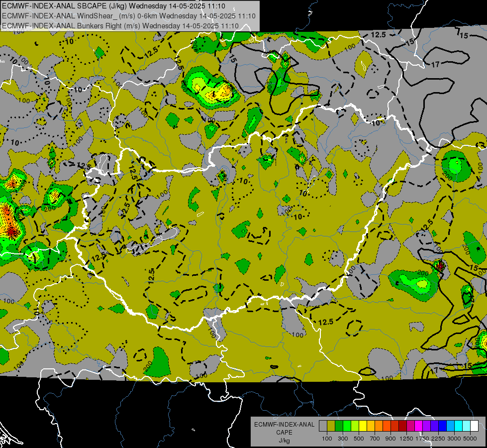The height and width of the screenshot is (448, 487).
Task: Select the bright magenta legend swatch
Action: tap(419, 426)
